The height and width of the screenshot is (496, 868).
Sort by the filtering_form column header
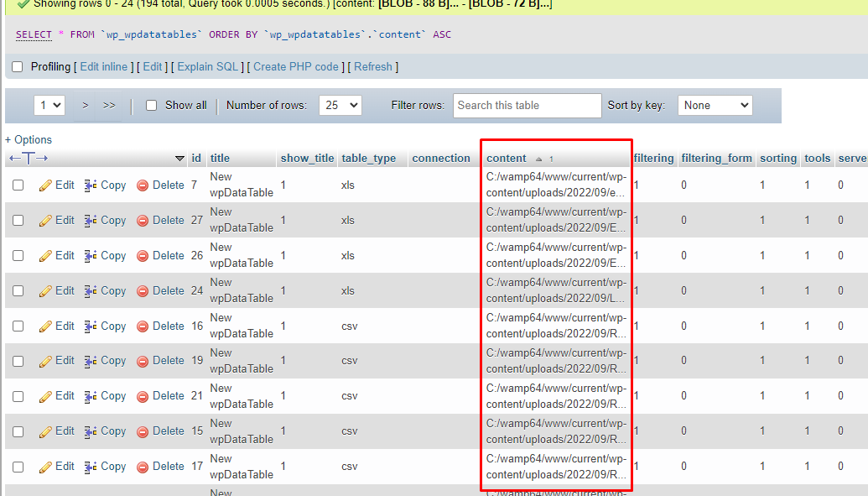pos(716,158)
